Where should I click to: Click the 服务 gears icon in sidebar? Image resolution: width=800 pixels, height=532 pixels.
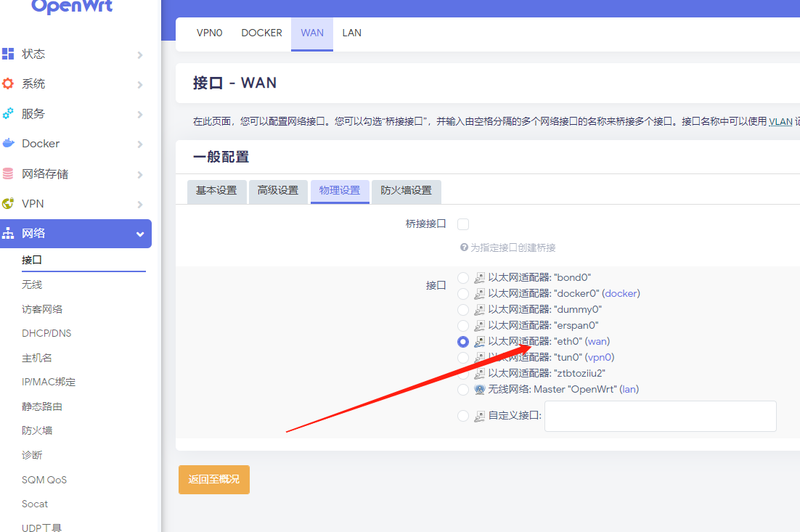pos(8,113)
